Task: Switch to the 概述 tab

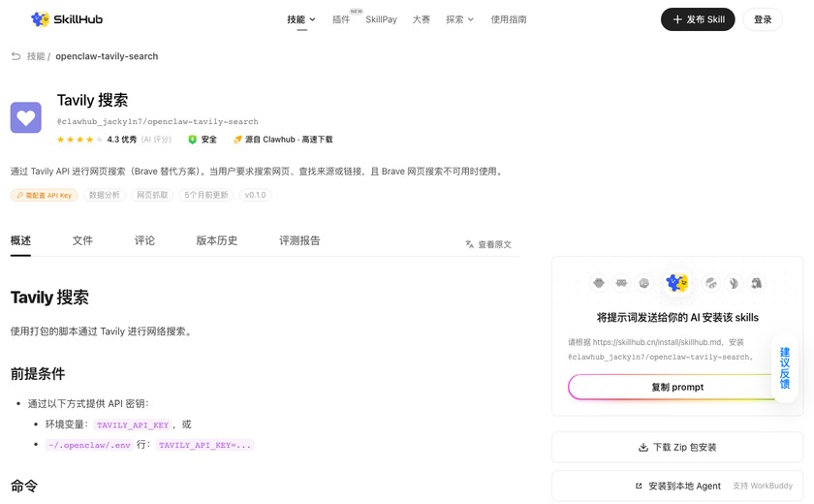Action: coord(20,240)
